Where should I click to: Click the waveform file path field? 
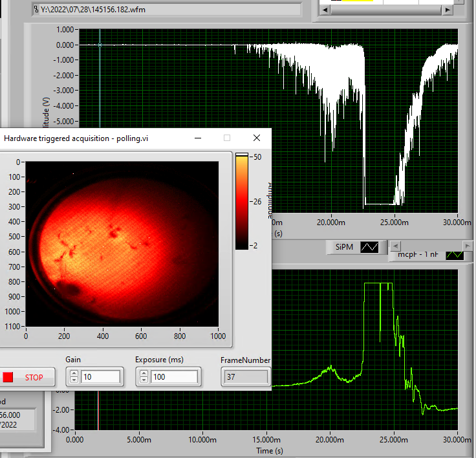(168, 10)
